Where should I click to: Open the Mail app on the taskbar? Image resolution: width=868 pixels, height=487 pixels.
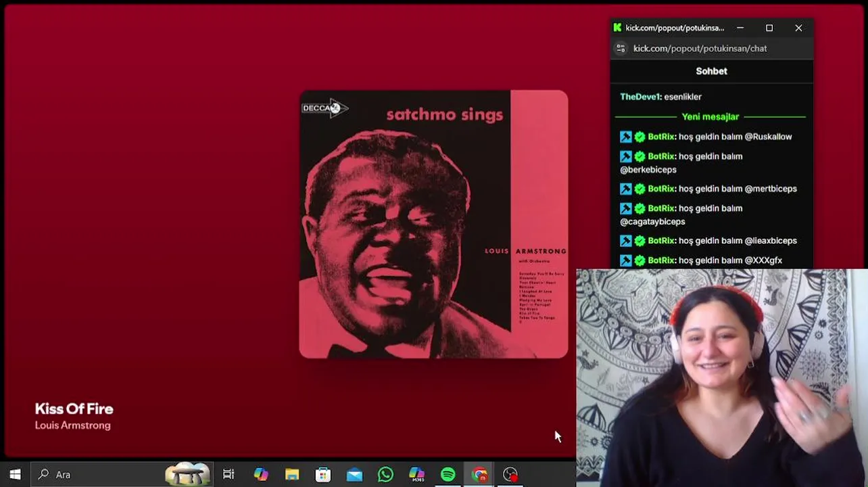(x=354, y=474)
